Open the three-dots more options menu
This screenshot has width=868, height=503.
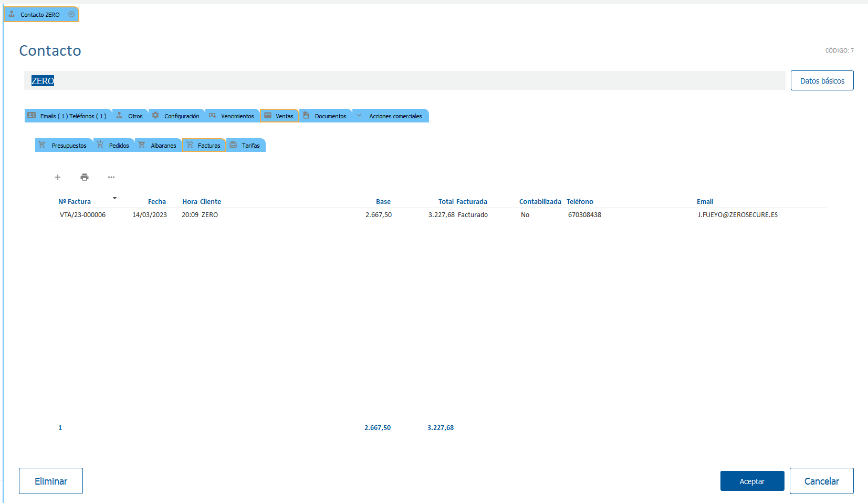tap(111, 177)
